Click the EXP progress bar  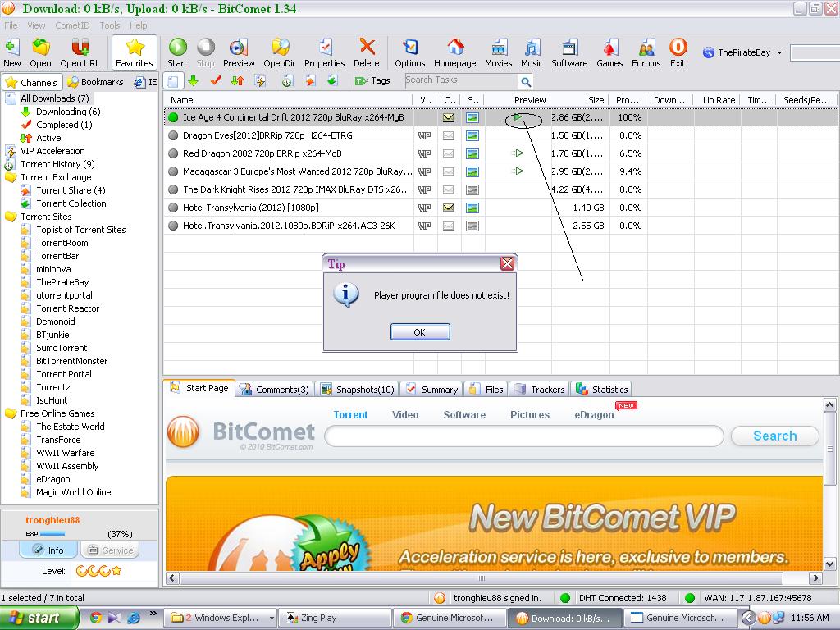click(52, 533)
